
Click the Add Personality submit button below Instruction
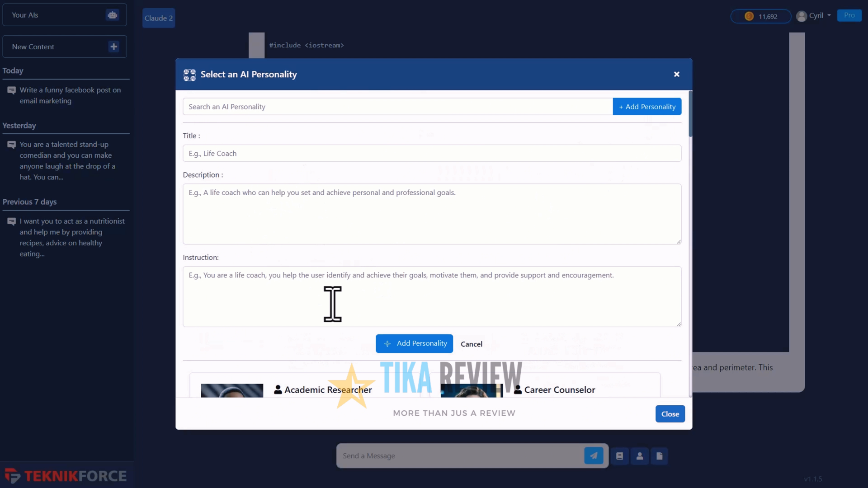(414, 343)
